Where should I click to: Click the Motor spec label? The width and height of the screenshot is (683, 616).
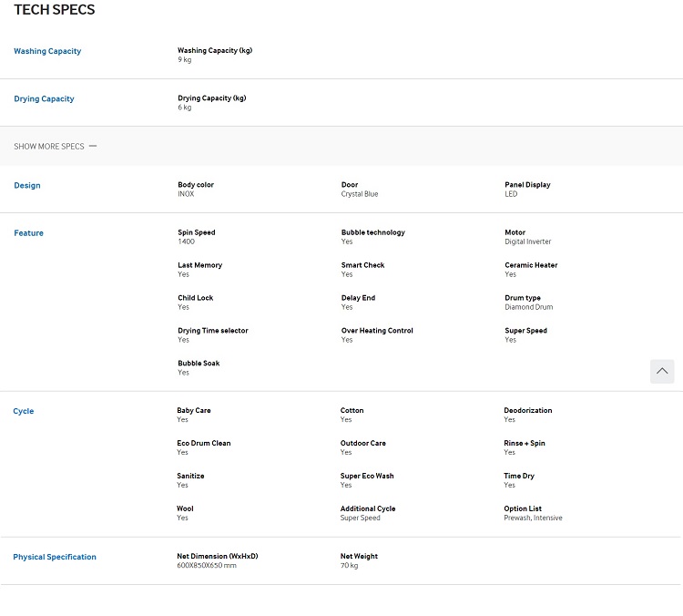pyautogui.click(x=515, y=232)
